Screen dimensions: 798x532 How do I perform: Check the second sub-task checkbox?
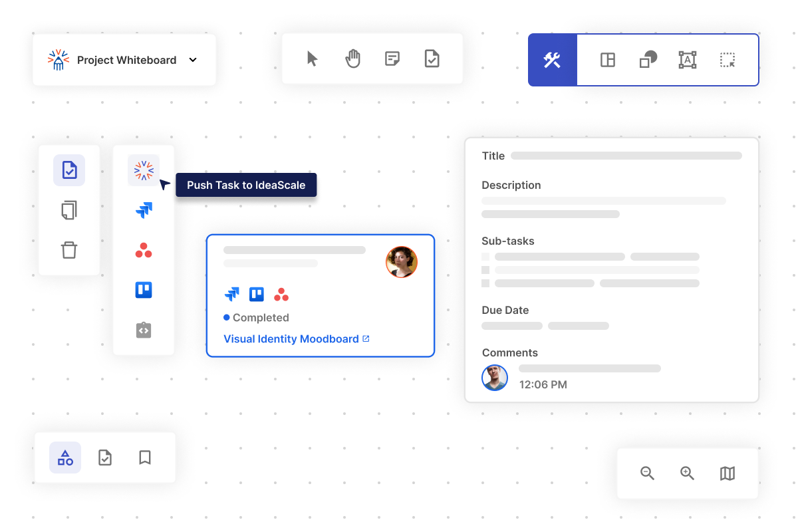point(485,270)
